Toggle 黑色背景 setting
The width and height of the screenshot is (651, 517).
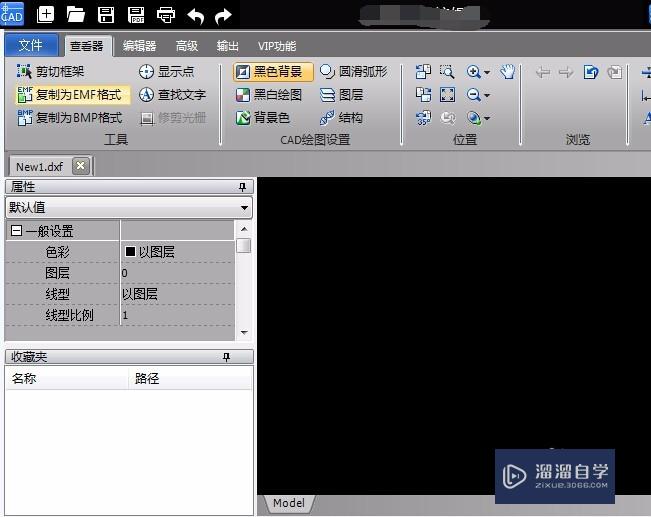click(273, 71)
